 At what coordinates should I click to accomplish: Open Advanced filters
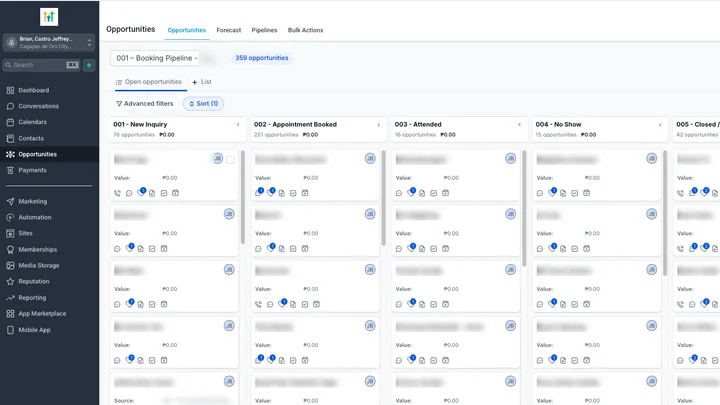pos(145,104)
